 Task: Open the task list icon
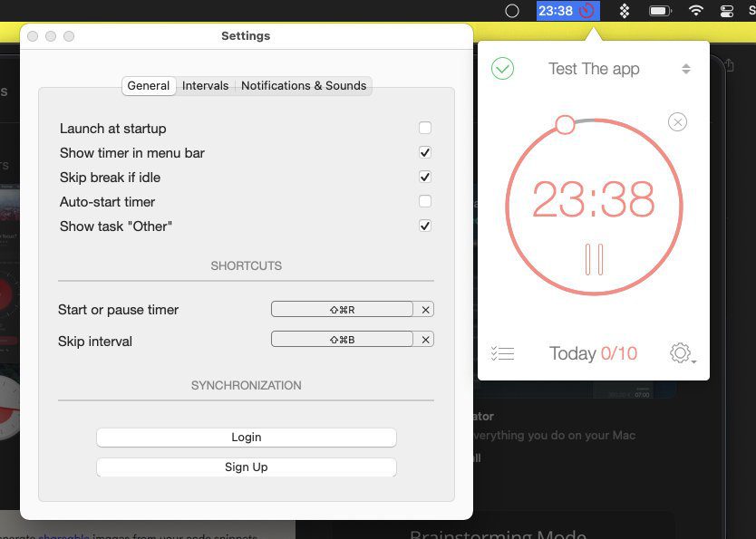(x=502, y=353)
